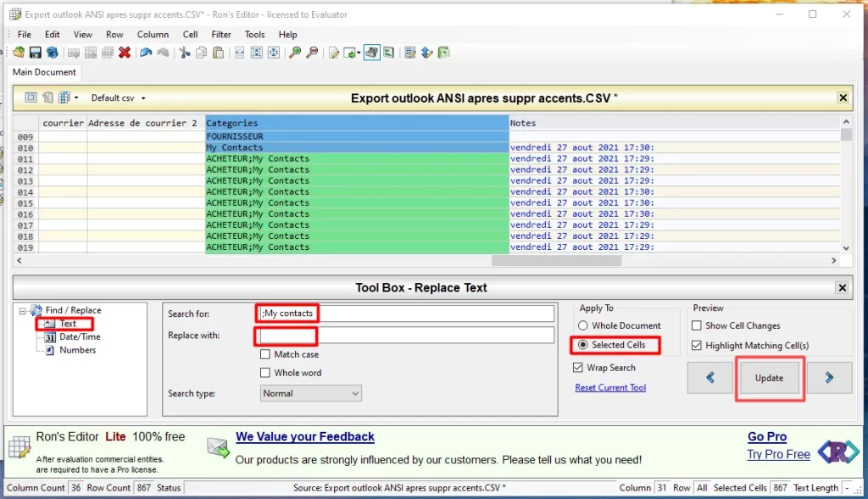Screen dimensions: 868x499
Task: Click the Search for input field
Action: point(406,313)
